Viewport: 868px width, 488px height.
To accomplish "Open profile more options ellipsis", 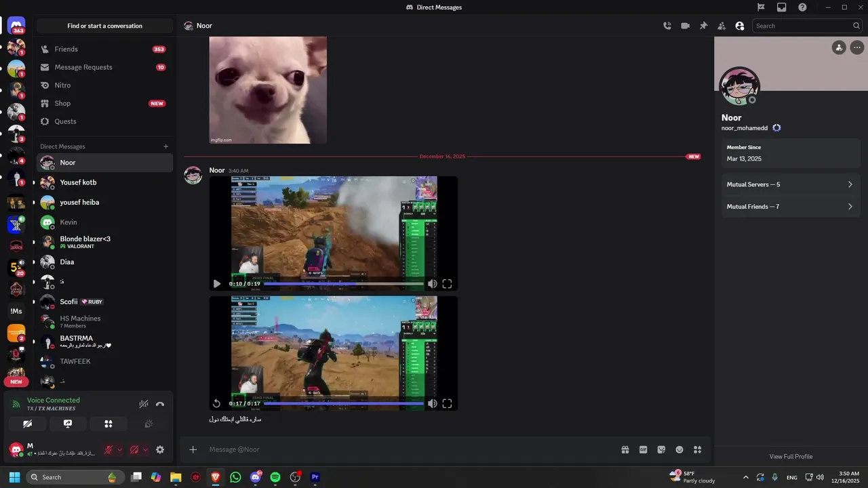I will coord(857,47).
